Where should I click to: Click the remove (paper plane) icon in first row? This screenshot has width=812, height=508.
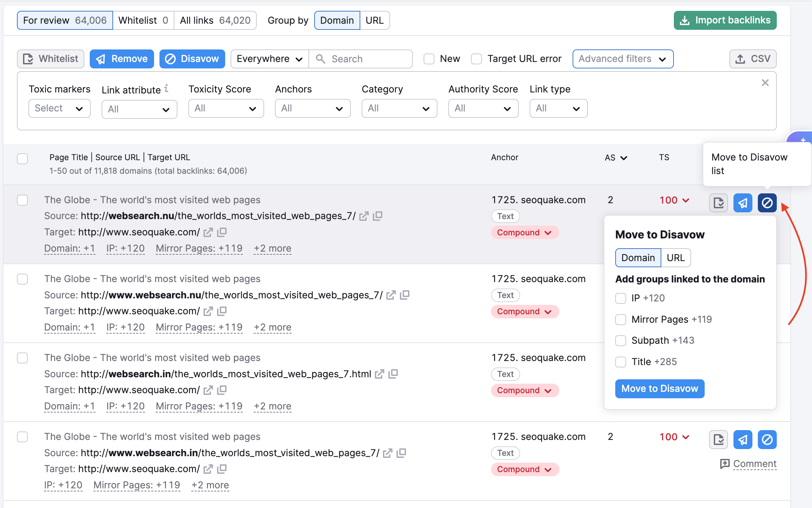pos(743,203)
